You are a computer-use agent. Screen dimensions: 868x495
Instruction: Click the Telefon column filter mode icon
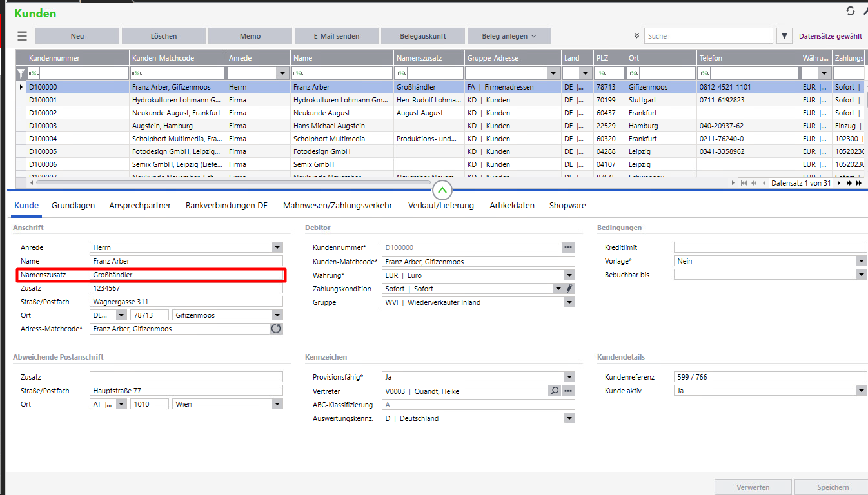[x=704, y=73]
